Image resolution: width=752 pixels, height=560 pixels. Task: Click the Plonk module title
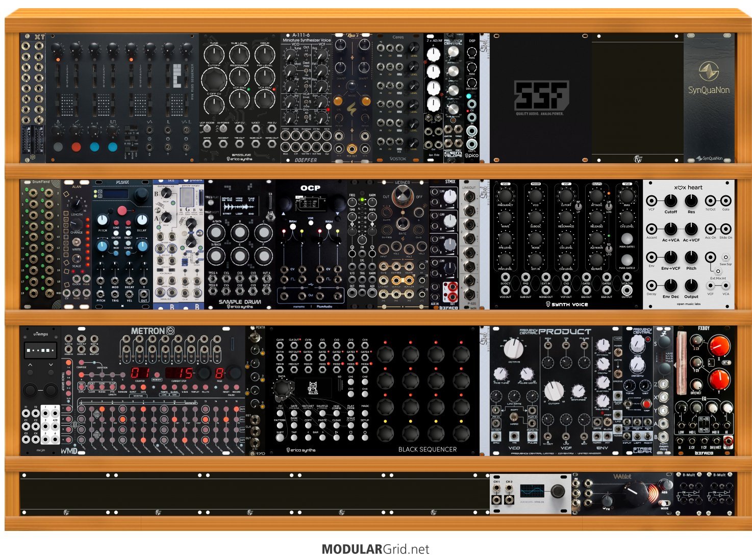pos(122,182)
